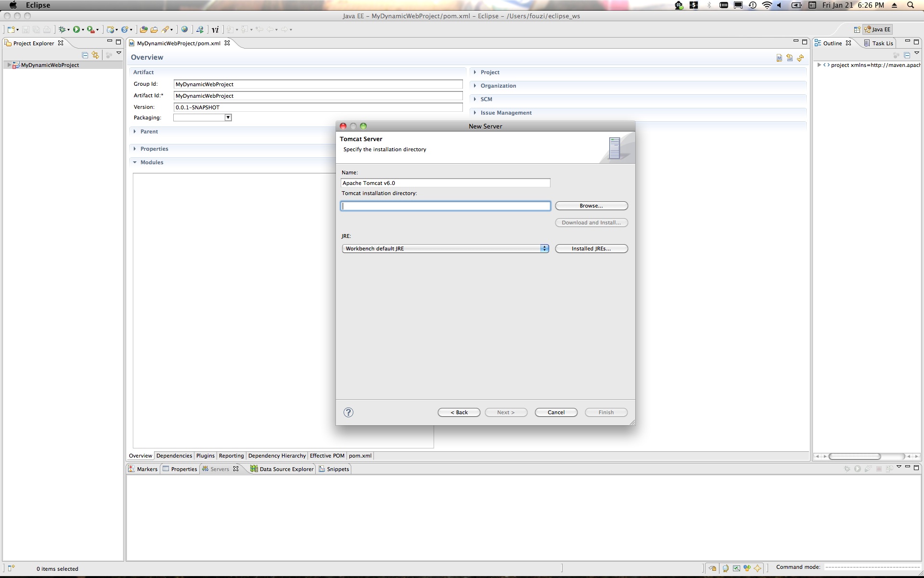Open the Web Browser globe icon
This screenshot has height=578, width=924.
point(184,29)
